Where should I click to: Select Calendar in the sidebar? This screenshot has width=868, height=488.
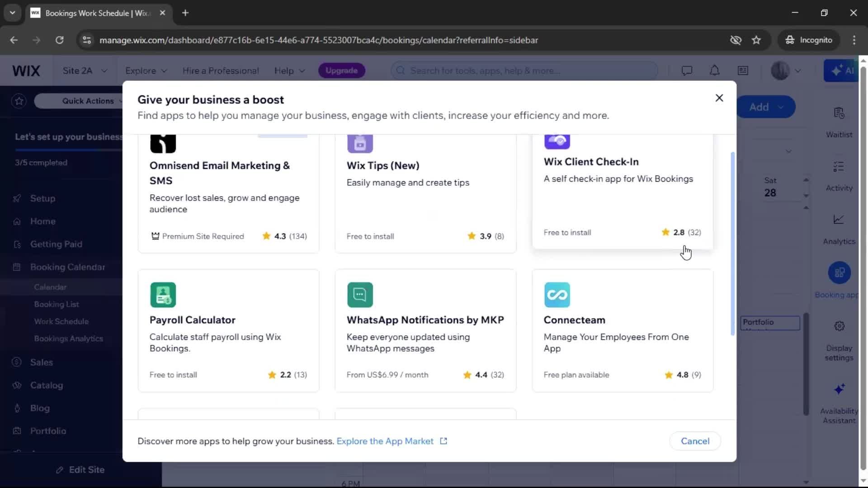coord(50,287)
